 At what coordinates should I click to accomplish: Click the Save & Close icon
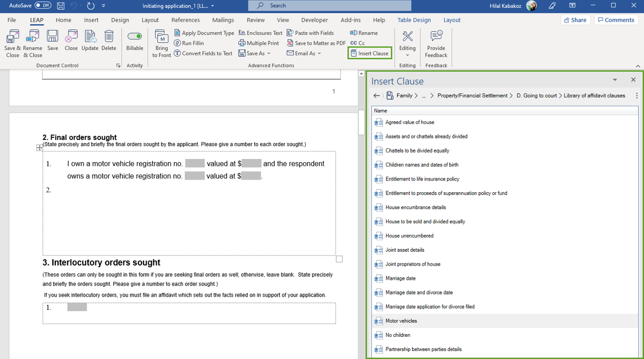pyautogui.click(x=12, y=43)
